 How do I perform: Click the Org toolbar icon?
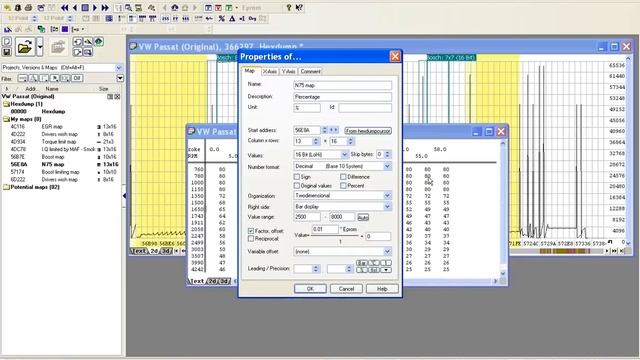coord(252,18)
